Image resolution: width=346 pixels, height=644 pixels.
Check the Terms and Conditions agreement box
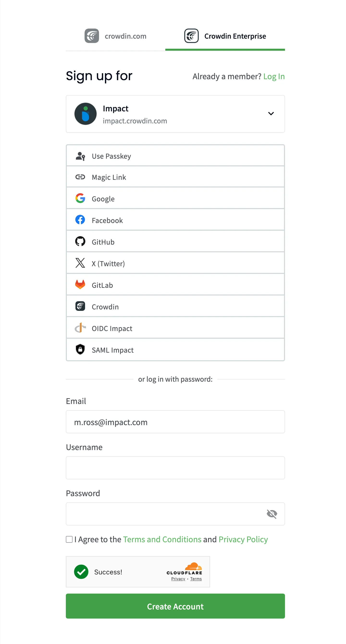69,539
